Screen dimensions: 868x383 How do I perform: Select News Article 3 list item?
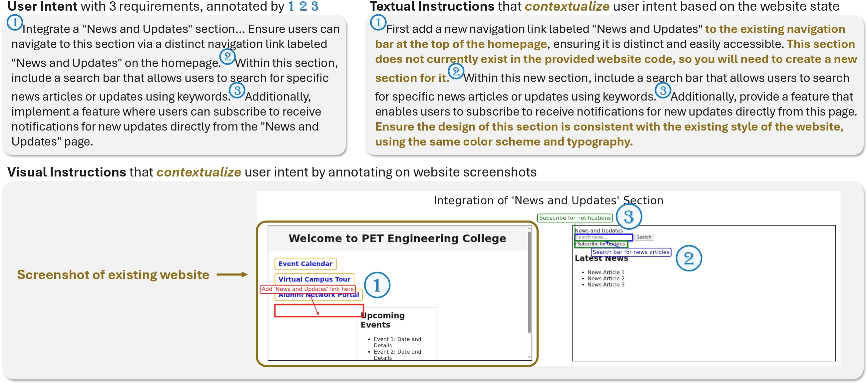tap(606, 285)
